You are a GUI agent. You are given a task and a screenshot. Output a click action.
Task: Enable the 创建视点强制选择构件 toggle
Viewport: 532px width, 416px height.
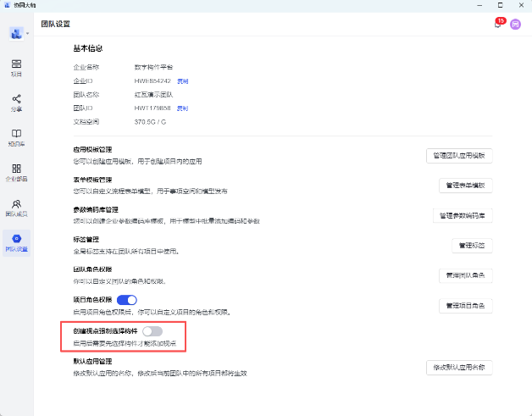tap(152, 330)
